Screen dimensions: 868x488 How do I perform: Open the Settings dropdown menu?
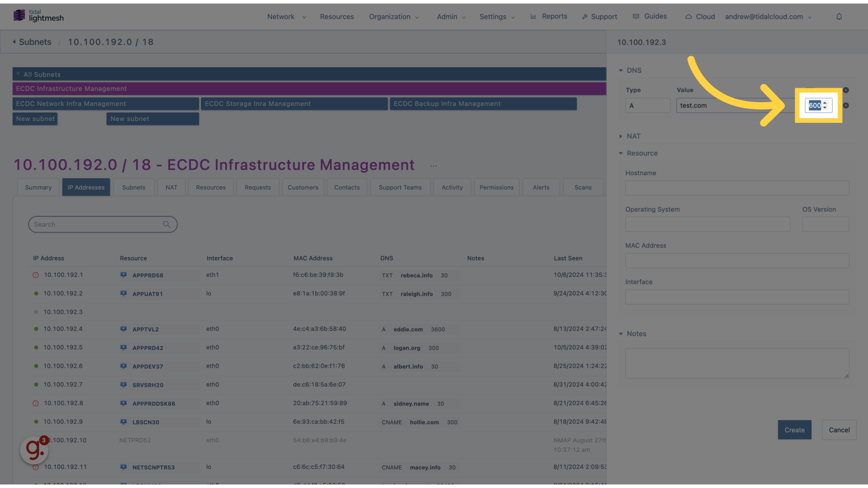click(x=497, y=17)
